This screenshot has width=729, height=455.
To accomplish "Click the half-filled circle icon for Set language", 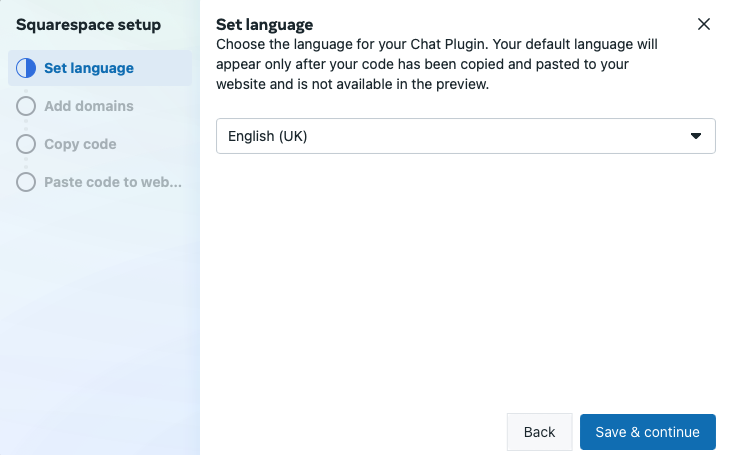I will (26, 68).
